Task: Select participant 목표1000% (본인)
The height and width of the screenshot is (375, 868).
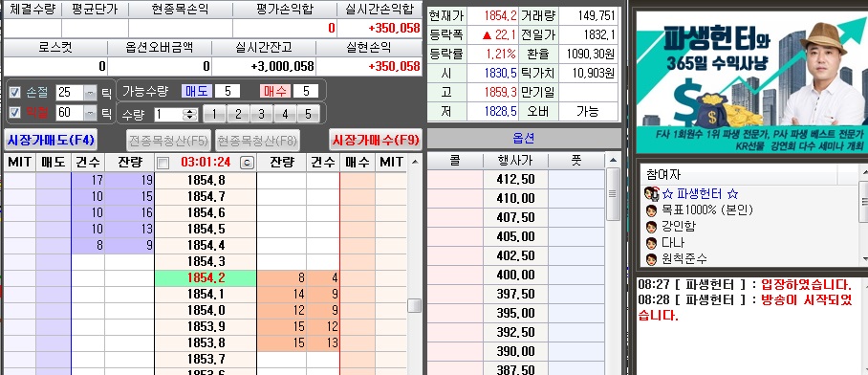Action: [706, 210]
